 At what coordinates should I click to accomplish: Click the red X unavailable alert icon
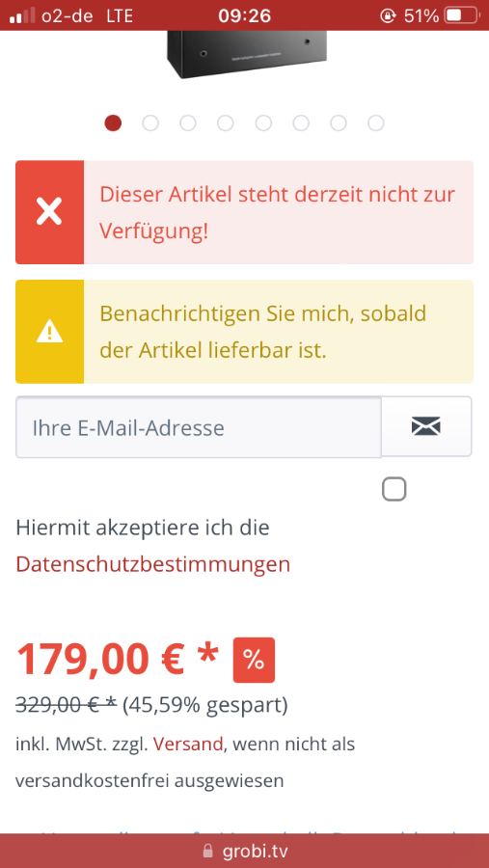pyautogui.click(x=49, y=212)
